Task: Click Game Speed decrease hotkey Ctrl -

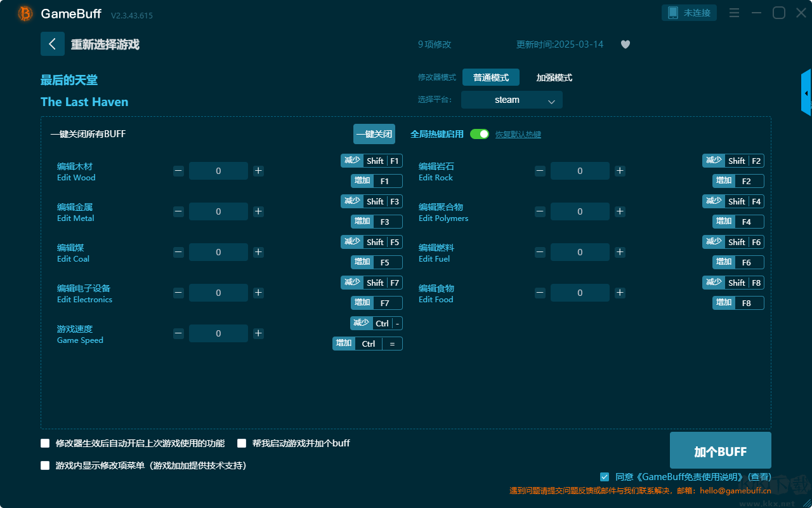Action: pyautogui.click(x=376, y=323)
